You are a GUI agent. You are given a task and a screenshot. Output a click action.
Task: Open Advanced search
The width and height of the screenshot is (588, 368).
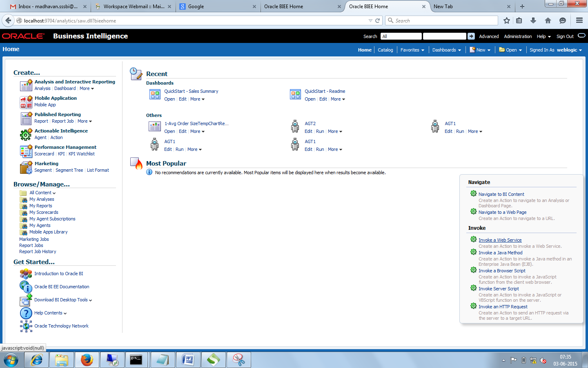(x=489, y=36)
